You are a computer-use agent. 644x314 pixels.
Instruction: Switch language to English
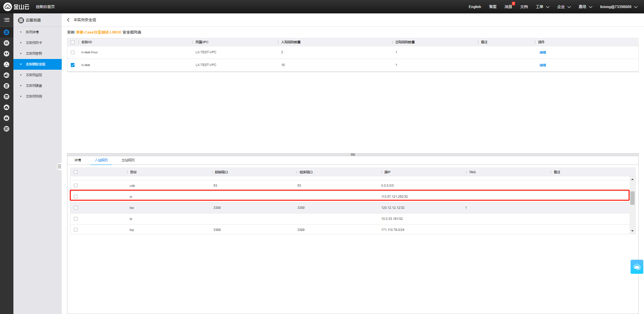click(475, 7)
